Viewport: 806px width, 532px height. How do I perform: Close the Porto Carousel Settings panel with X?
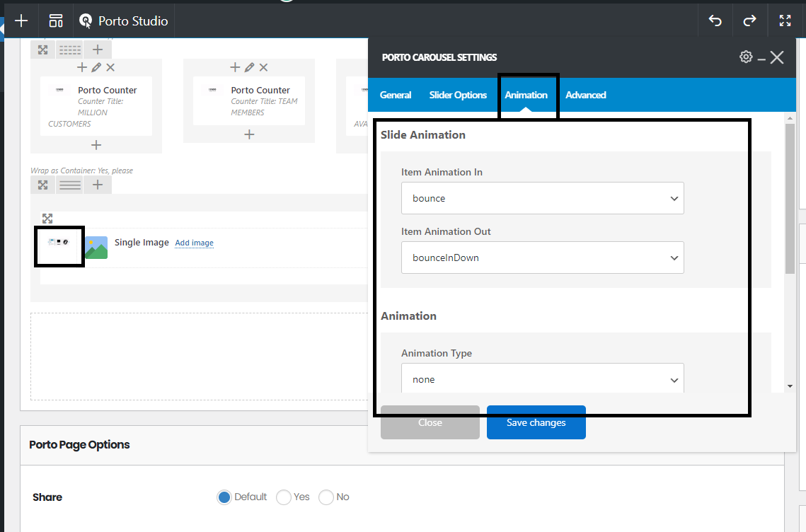click(777, 57)
